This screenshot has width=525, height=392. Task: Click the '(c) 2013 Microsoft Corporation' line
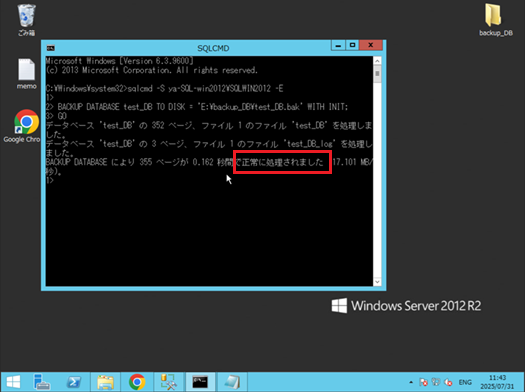tap(152, 70)
